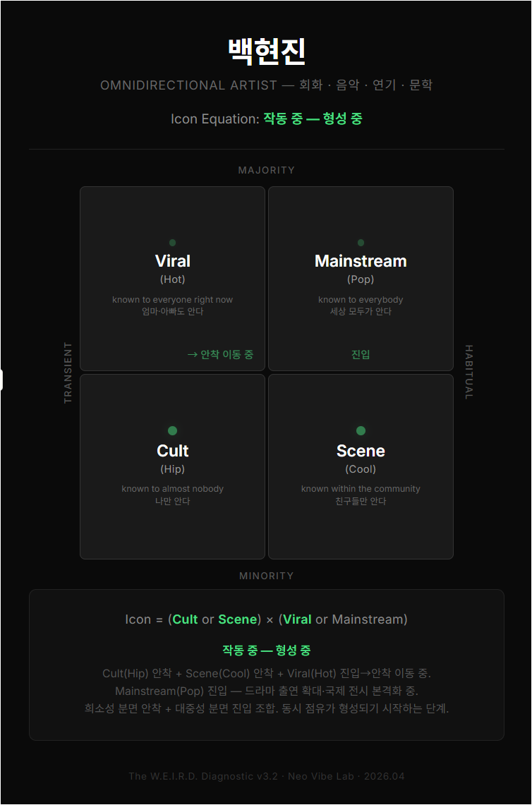Viewport: 532px width, 805px height.
Task: Click the green dot above the Cult heading
Action: point(172,430)
